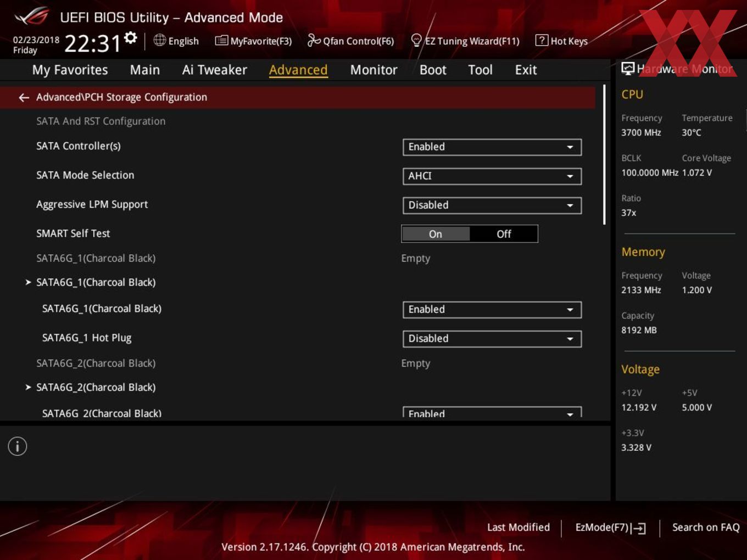
Task: Open SATA Controller(s) dropdown
Action: tap(492, 147)
